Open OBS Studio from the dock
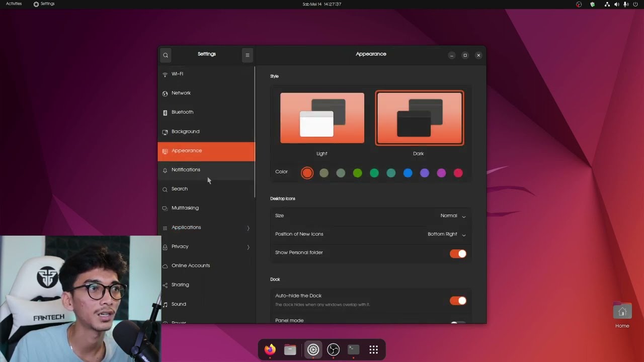Viewport: 644px width, 362px height. (333, 349)
